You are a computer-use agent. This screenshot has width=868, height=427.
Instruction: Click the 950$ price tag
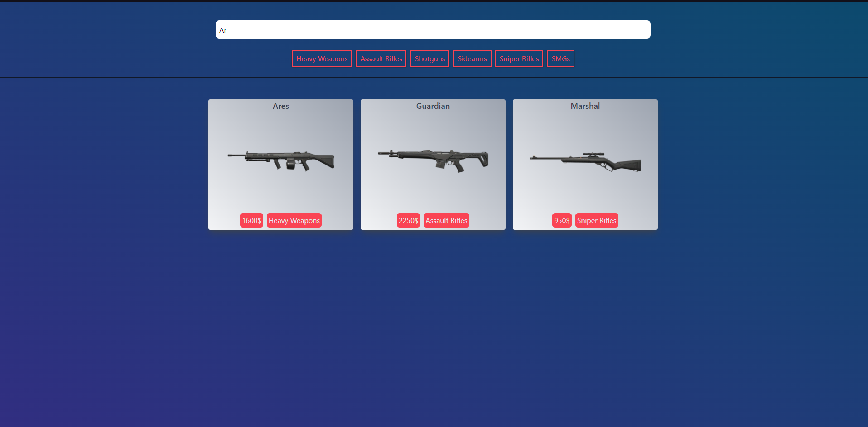coord(562,220)
